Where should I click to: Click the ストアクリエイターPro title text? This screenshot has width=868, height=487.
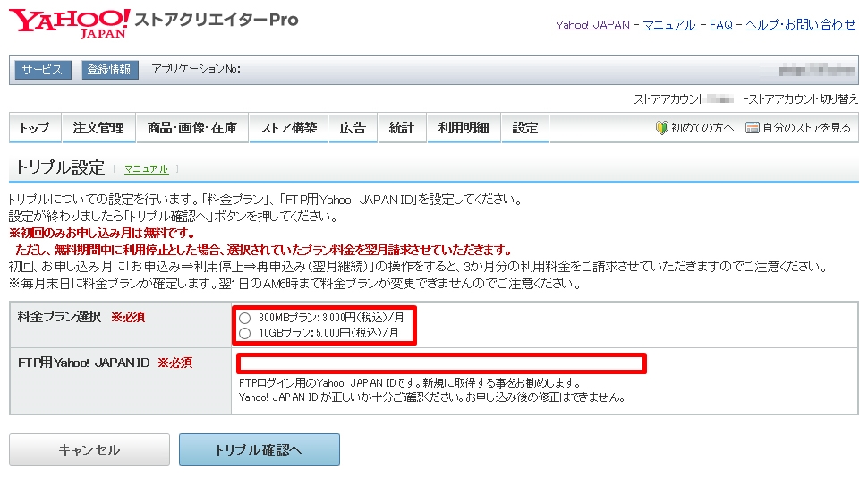217,20
